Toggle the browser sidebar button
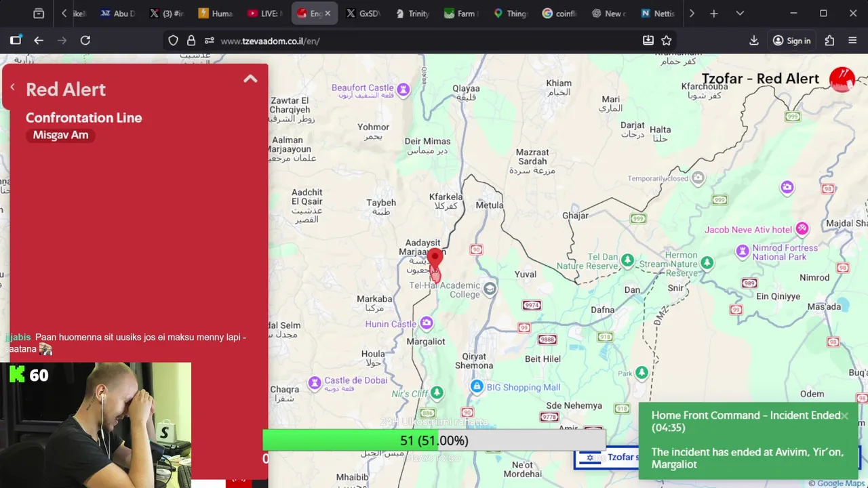This screenshot has width=868, height=488. point(16,41)
